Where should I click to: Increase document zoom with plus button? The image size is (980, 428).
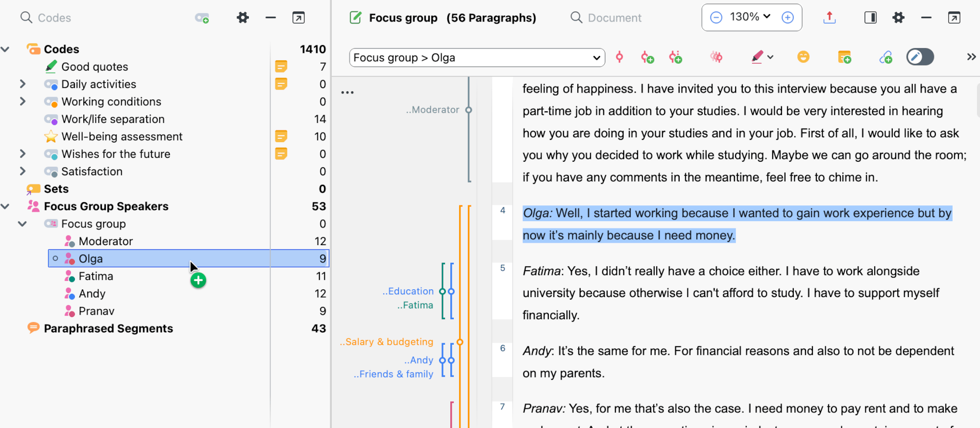[787, 18]
